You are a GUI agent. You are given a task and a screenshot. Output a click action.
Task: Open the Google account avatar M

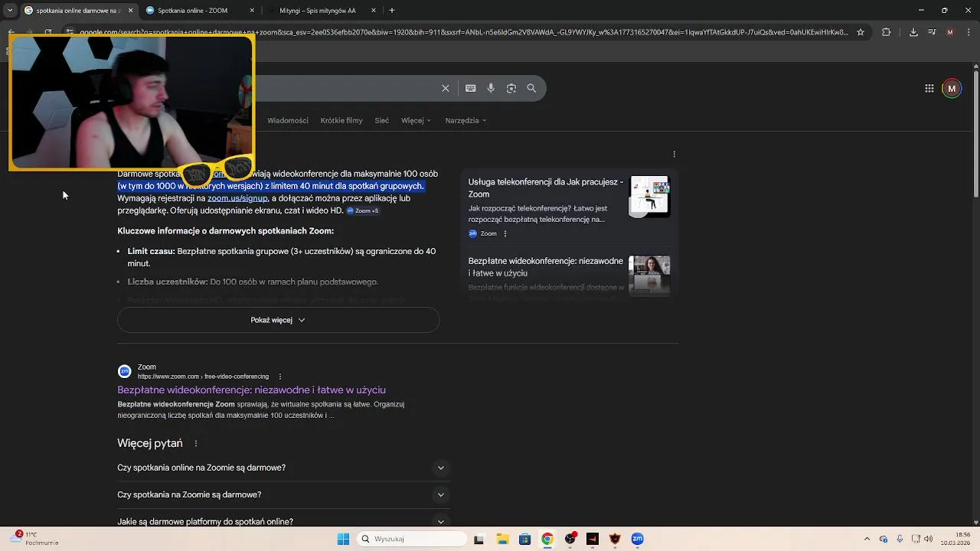point(952,89)
